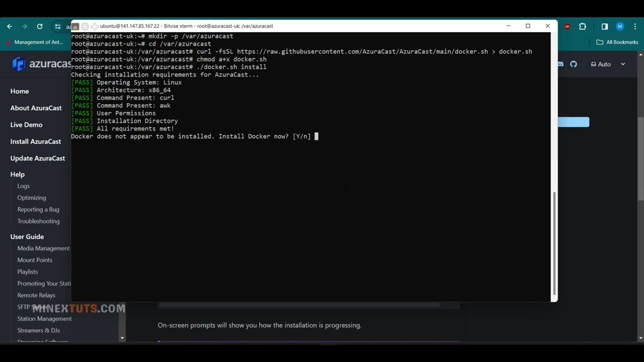Viewport: 644px width, 362px height.
Task: Click the terminal window scrollbar thumb
Action: [x=554, y=243]
